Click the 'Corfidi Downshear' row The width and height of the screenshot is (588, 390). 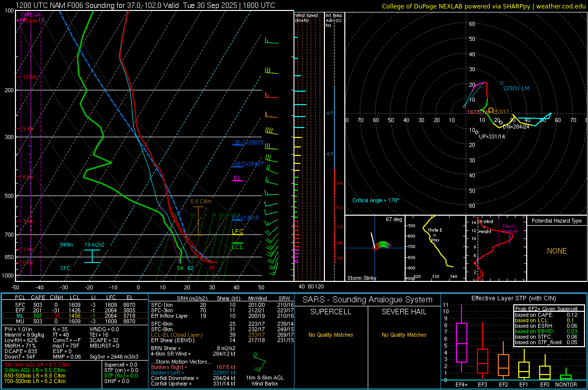pos(193,378)
